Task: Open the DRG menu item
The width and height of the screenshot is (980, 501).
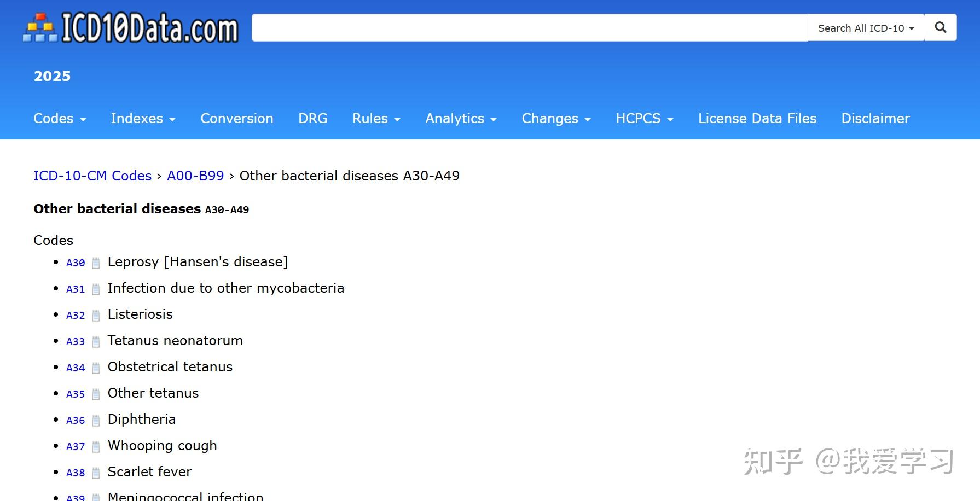Action: [313, 119]
